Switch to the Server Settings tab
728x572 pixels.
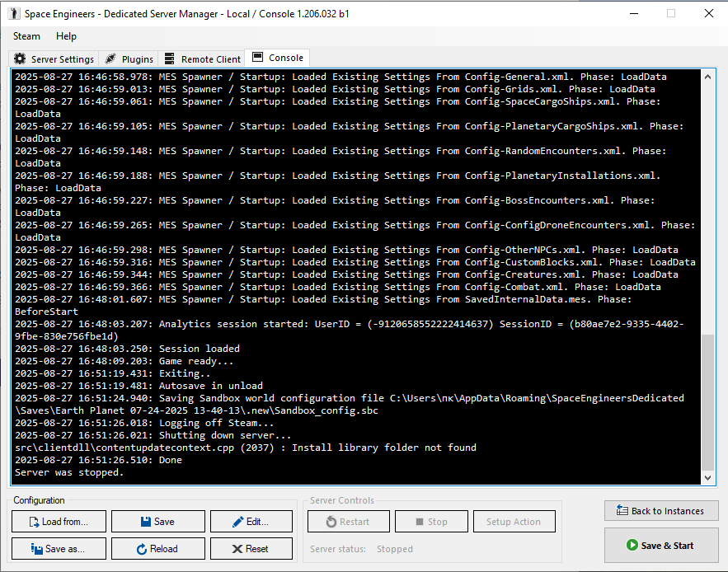point(54,59)
